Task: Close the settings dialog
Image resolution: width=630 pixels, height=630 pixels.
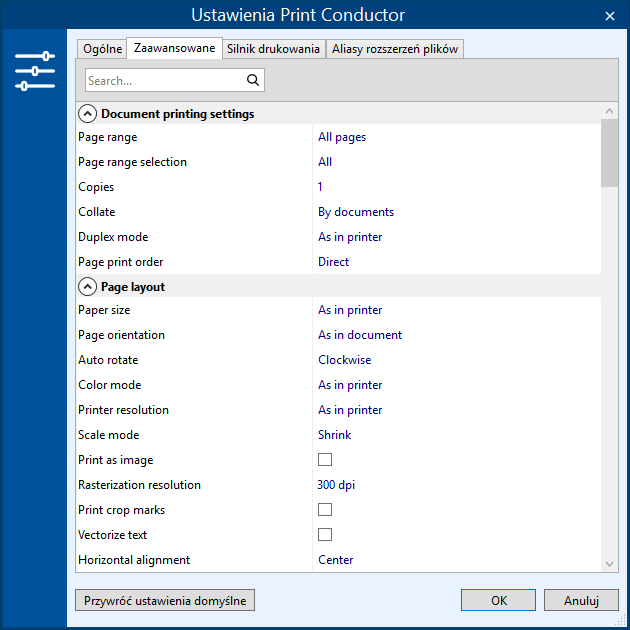Action: click(x=610, y=16)
